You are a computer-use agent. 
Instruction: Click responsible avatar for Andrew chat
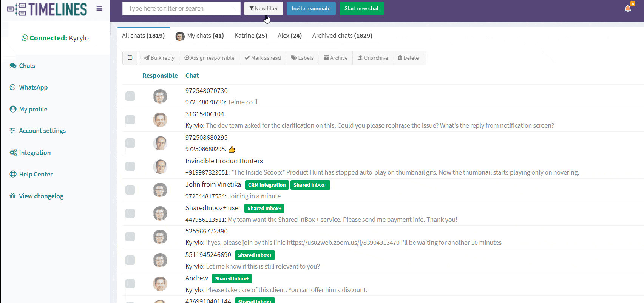tap(160, 284)
